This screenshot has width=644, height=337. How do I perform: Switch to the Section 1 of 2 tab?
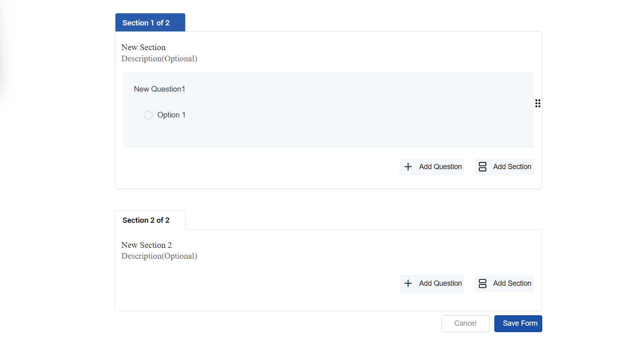[x=146, y=23]
